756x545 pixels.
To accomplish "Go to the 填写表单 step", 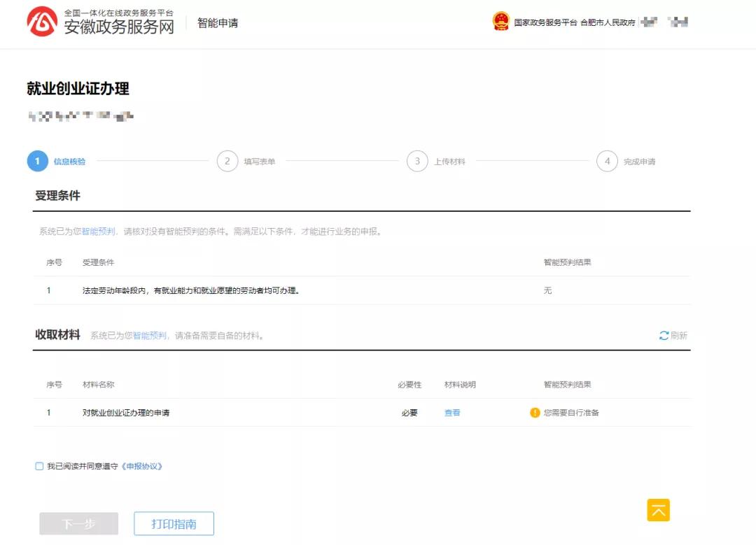I will tap(227, 160).
